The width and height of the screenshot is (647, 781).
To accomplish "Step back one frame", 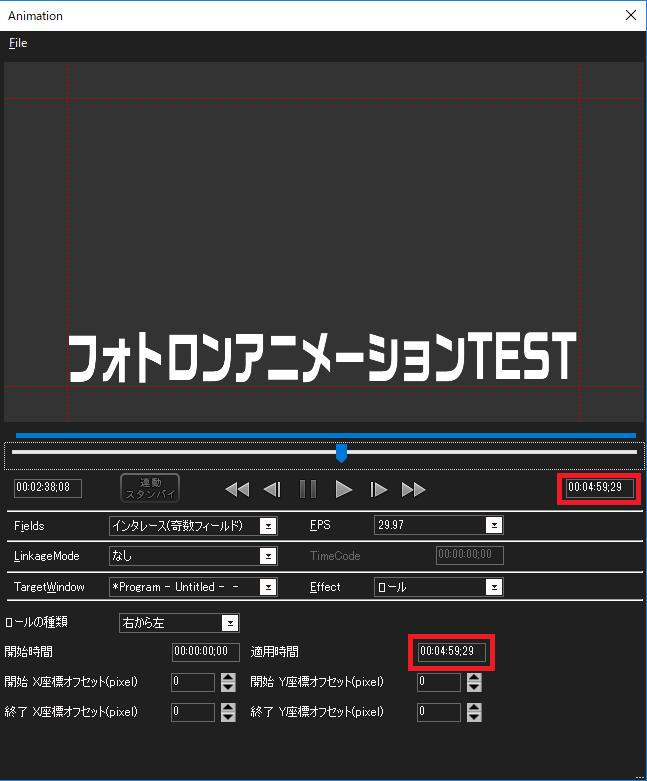I will coord(272,490).
